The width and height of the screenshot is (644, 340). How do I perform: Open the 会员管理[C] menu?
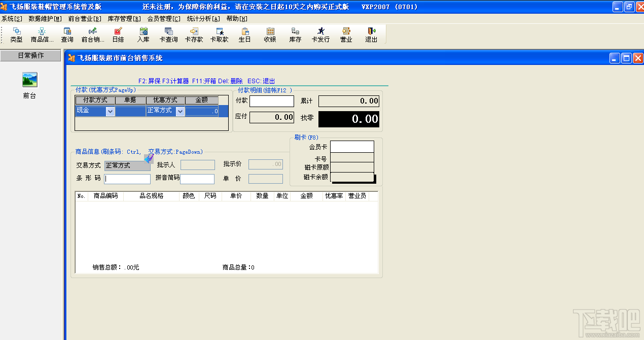[164, 19]
